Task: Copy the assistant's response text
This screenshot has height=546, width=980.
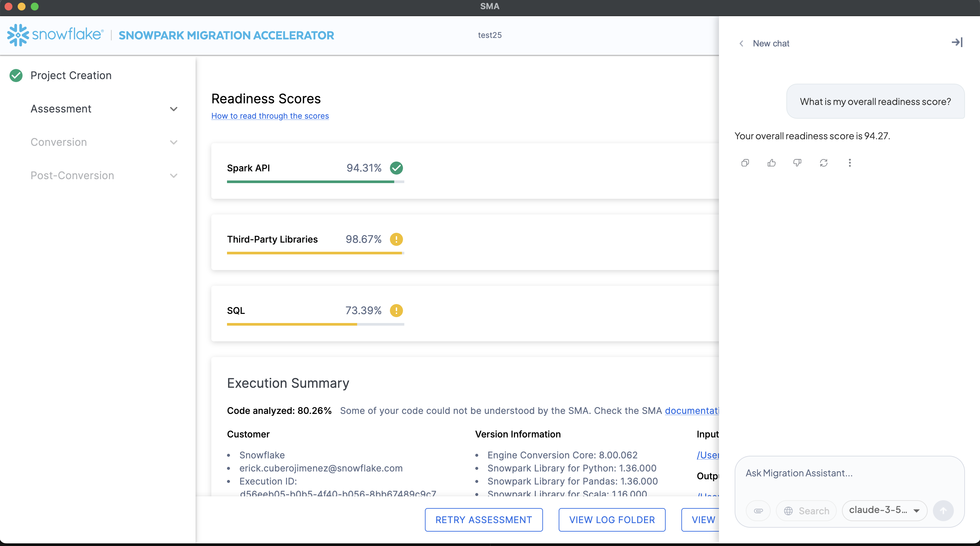Action: pos(745,163)
